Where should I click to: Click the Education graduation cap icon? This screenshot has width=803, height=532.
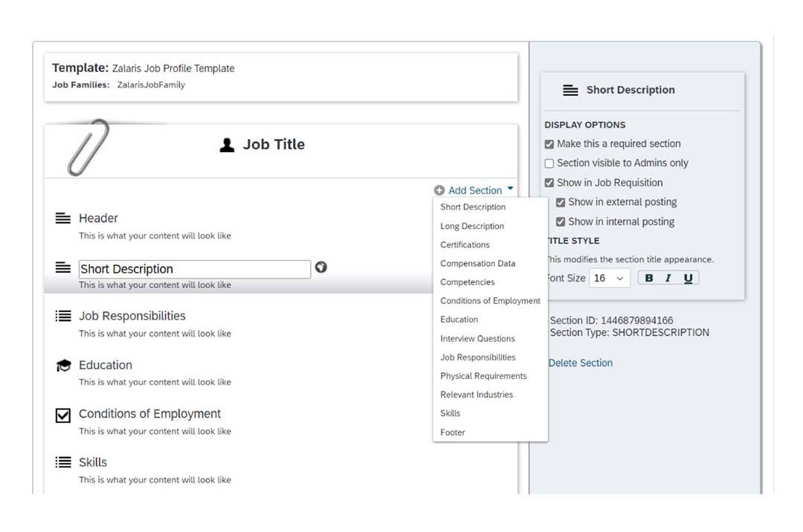(63, 364)
